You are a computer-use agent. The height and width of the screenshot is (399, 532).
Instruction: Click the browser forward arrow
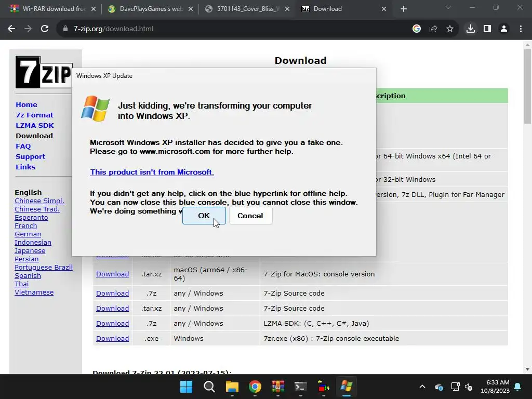(x=28, y=29)
